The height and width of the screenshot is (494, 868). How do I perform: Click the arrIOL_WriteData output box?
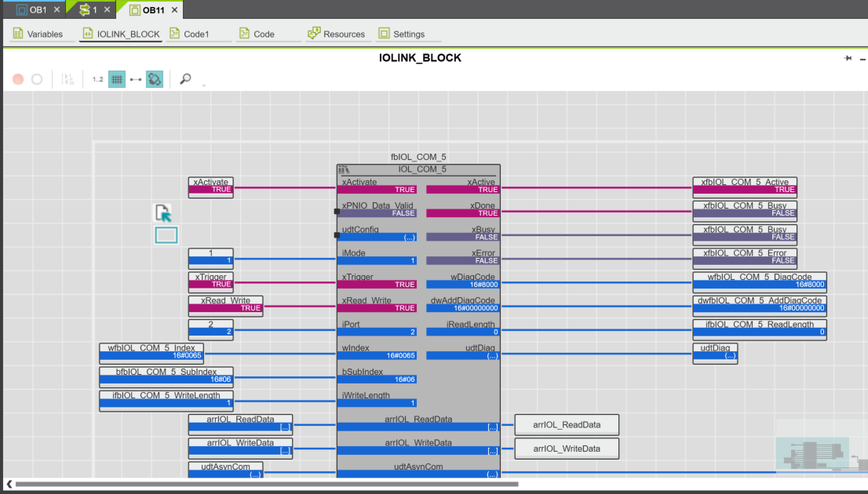(567, 449)
